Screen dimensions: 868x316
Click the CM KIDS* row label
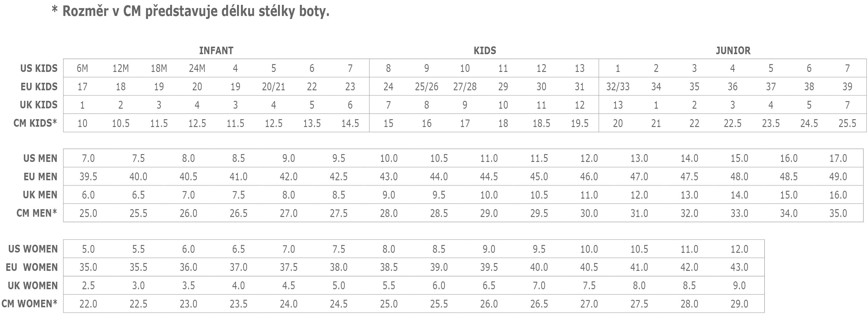35,123
